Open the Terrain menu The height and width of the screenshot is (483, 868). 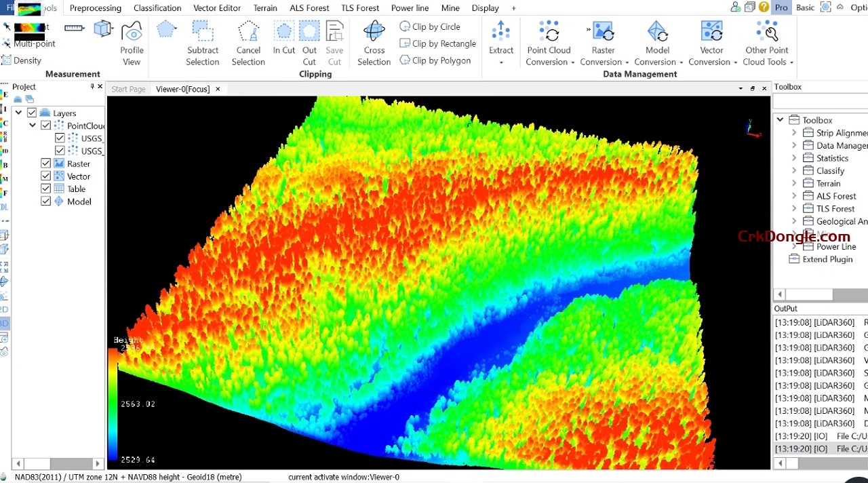pyautogui.click(x=264, y=7)
